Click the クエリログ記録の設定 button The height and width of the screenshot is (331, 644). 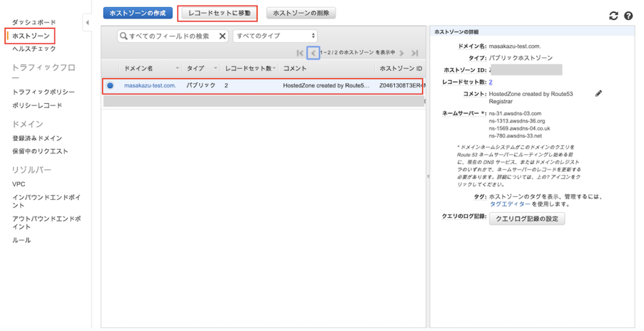point(527,219)
